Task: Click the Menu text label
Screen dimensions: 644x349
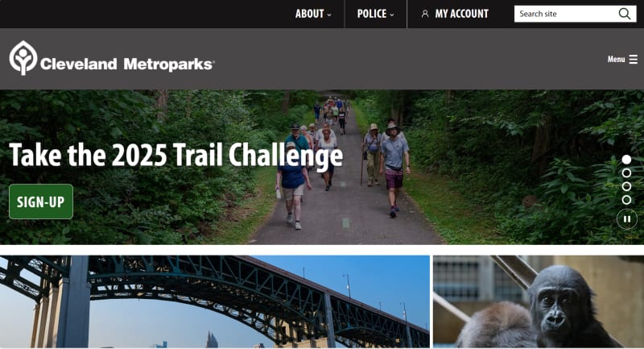Action: point(616,59)
